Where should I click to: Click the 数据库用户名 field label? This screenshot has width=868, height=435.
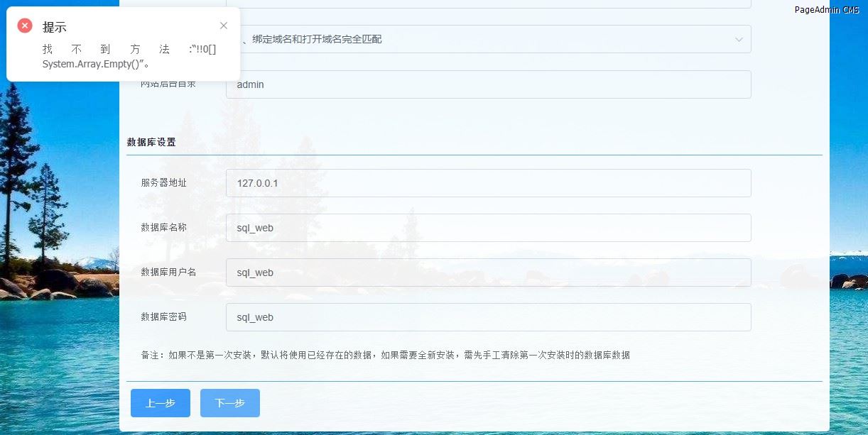click(168, 272)
